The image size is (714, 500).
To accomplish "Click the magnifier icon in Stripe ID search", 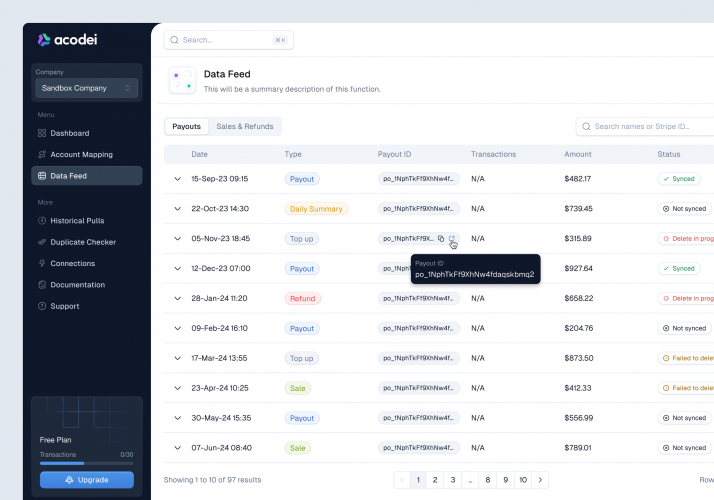I will click(586, 127).
